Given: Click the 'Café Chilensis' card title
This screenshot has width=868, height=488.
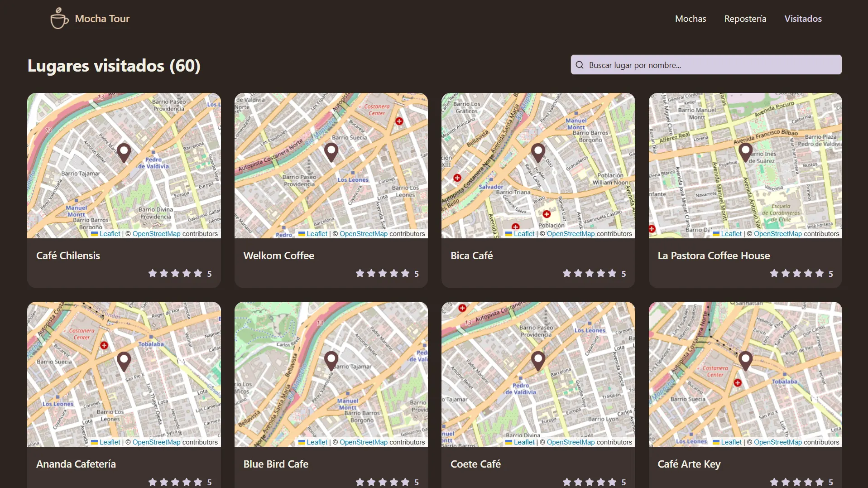Looking at the screenshot, I should click(x=68, y=256).
